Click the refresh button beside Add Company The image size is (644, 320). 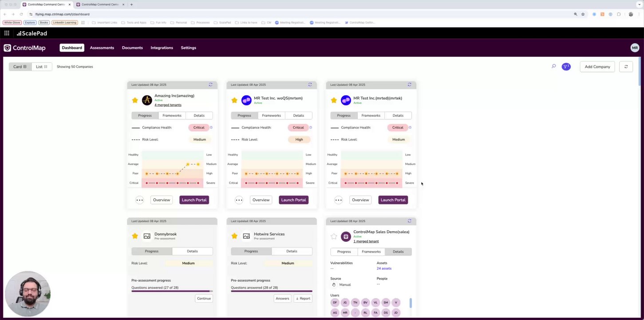point(626,67)
